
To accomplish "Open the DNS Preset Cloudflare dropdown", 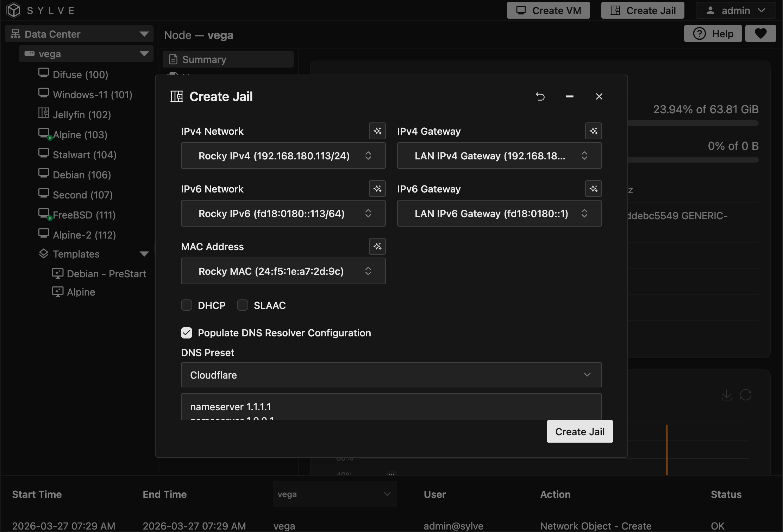I will click(391, 375).
